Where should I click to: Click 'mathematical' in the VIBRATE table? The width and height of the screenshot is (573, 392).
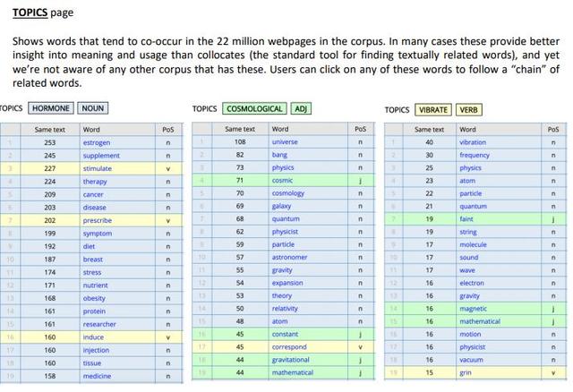(480, 321)
